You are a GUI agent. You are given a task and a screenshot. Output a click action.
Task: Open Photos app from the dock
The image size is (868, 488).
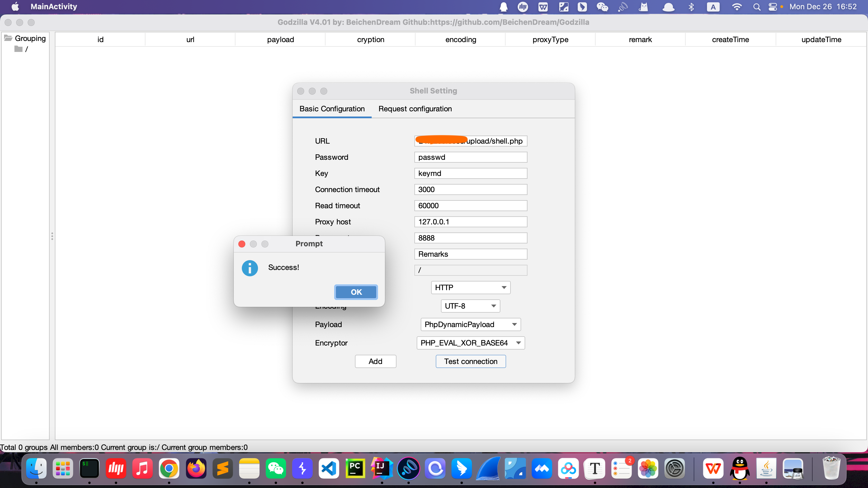click(x=648, y=468)
